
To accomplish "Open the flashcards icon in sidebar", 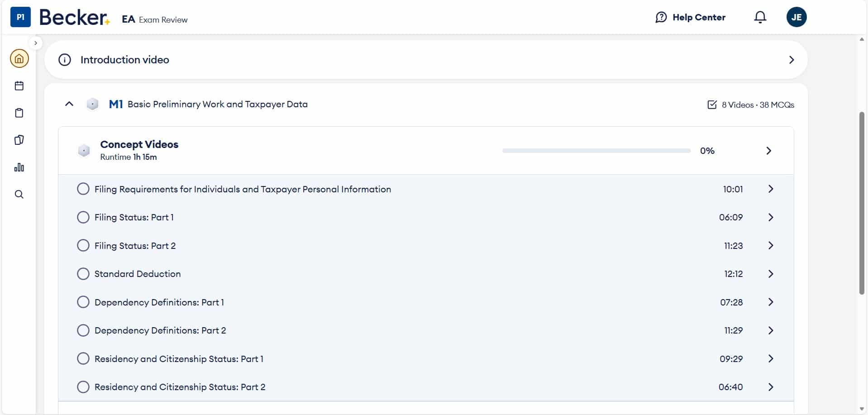I will pyautogui.click(x=19, y=140).
